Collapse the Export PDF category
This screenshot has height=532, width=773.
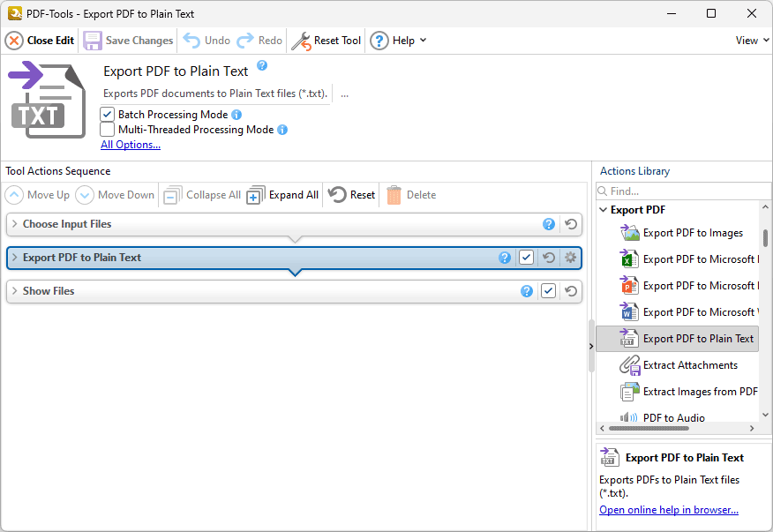(x=602, y=209)
